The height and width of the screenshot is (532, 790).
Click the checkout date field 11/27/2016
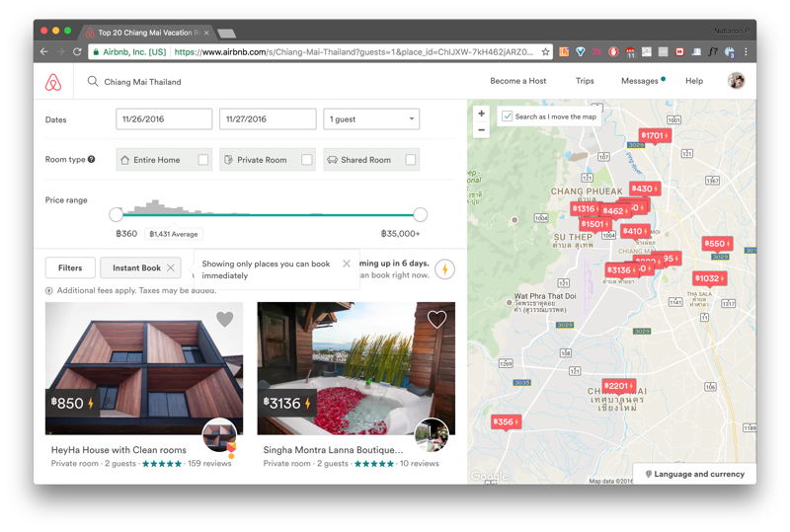[268, 119]
